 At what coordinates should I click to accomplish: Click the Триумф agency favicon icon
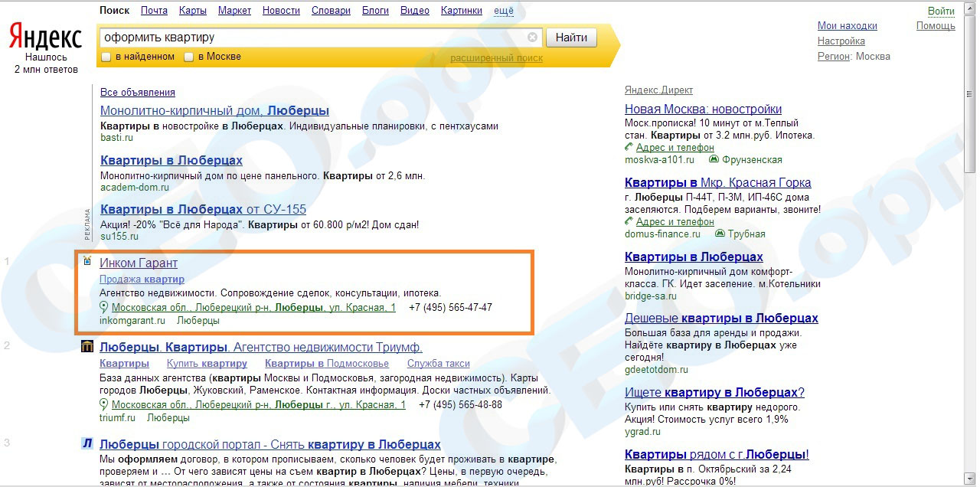click(x=87, y=346)
